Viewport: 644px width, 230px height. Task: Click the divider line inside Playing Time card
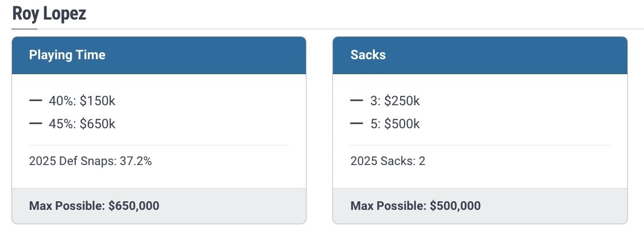(x=158, y=145)
